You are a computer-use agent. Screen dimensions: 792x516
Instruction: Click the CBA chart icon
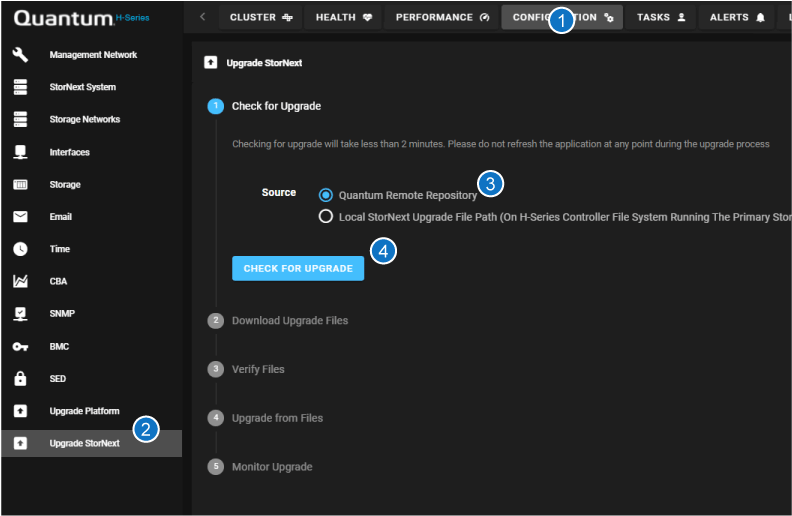tap(19, 282)
